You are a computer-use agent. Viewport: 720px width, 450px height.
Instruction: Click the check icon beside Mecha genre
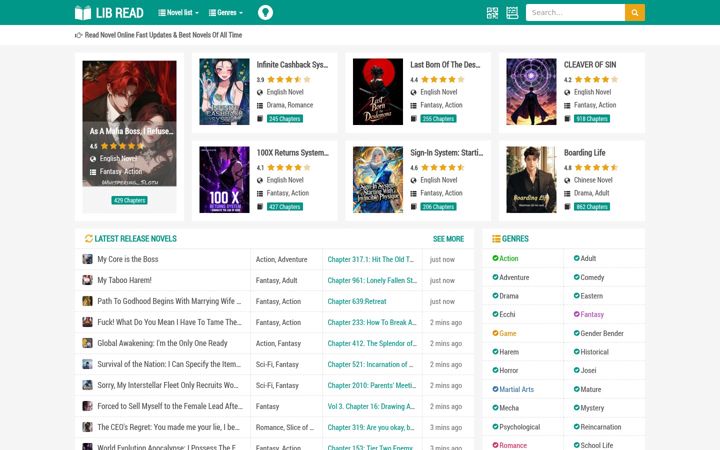pos(495,407)
